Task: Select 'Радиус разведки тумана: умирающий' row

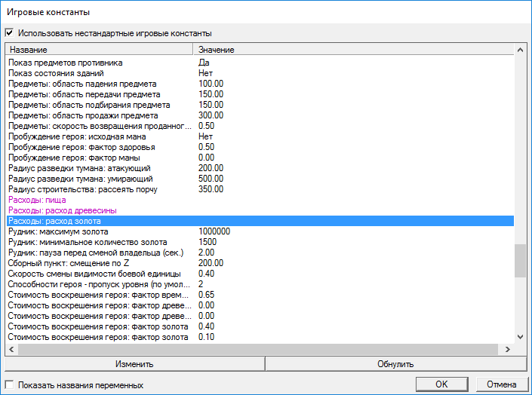Action: tap(260, 179)
